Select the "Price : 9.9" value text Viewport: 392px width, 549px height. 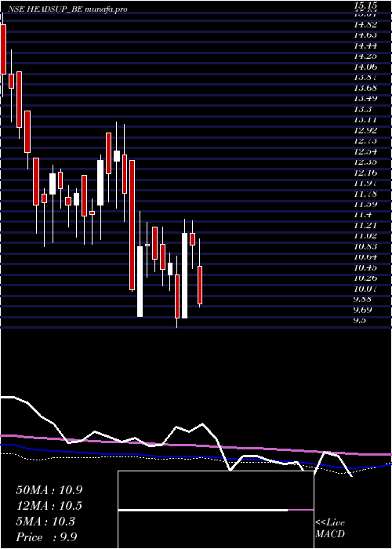click(x=47, y=537)
